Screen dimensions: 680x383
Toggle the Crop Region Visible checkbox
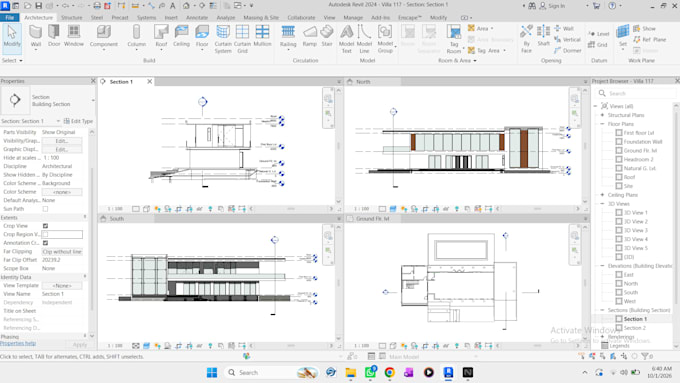tap(46, 234)
